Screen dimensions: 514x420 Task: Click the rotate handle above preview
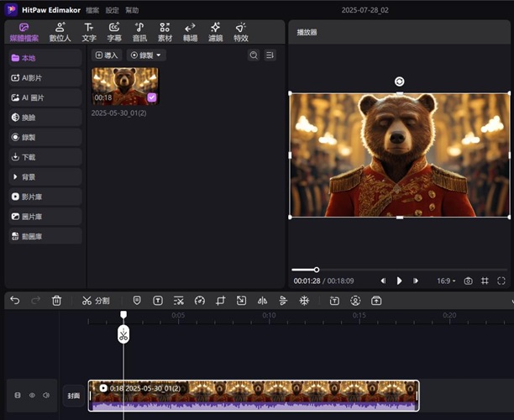(x=399, y=81)
